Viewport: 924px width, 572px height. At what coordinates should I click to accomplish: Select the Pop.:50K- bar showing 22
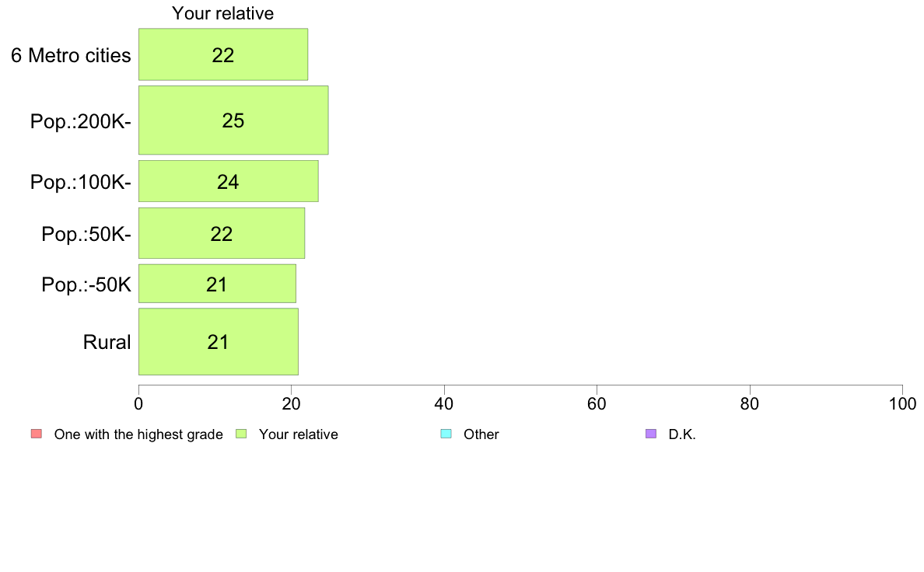222,232
